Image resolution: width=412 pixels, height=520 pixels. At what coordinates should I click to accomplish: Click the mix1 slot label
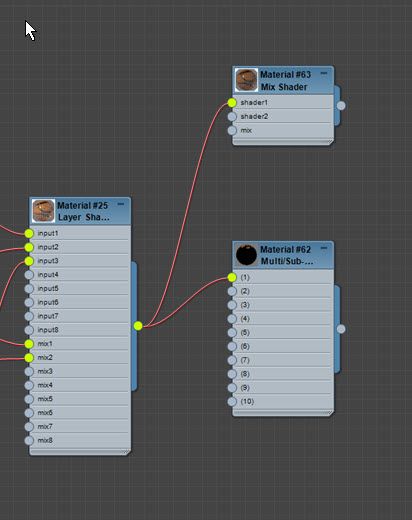tap(45, 344)
